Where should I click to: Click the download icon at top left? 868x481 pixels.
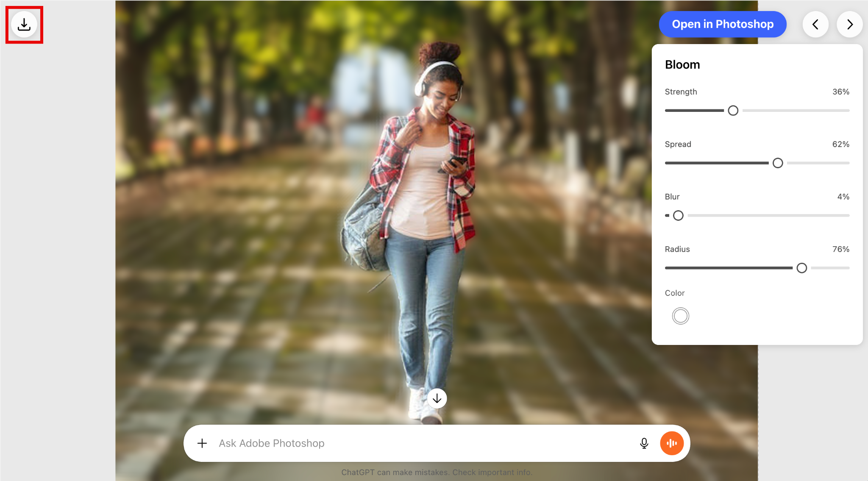tap(24, 25)
